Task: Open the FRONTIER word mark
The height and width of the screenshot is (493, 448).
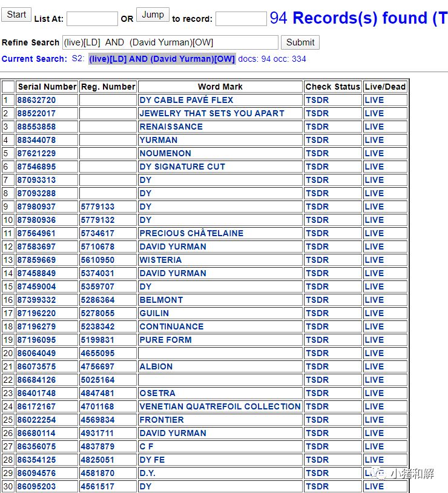Action: [162, 420]
